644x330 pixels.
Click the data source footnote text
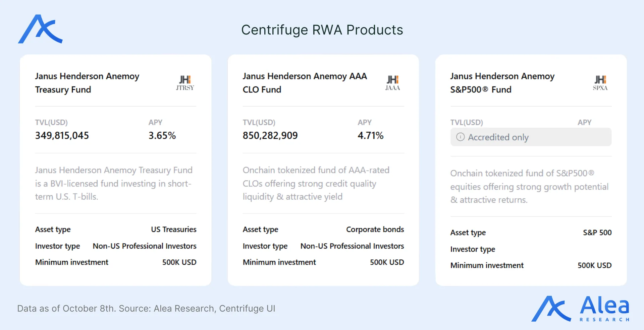pos(146,309)
